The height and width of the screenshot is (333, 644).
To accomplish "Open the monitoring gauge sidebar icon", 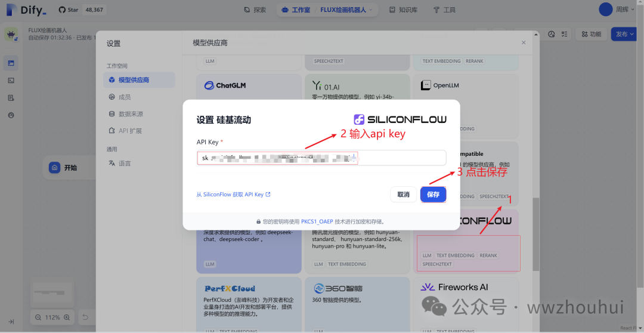I will [11, 116].
